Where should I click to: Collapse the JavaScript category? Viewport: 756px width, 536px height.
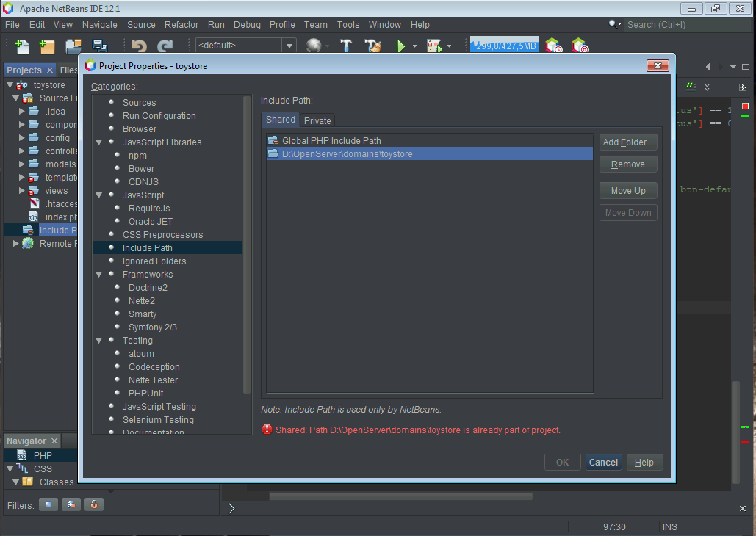click(99, 195)
